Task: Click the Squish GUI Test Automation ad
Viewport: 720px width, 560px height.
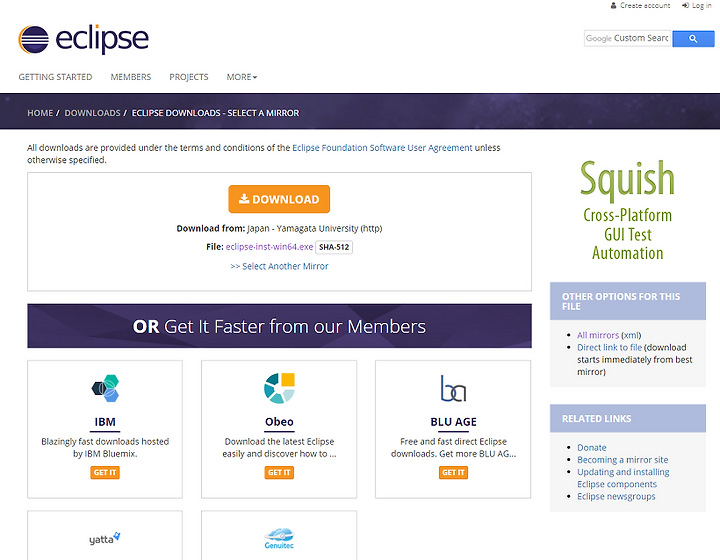Action: coord(628,210)
